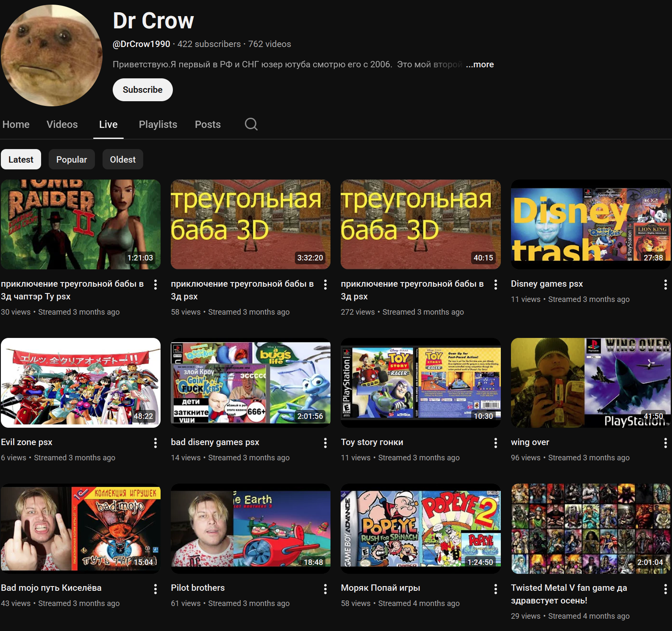Open the Disney trash thumbnail
Image resolution: width=672 pixels, height=631 pixels.
pyautogui.click(x=591, y=224)
